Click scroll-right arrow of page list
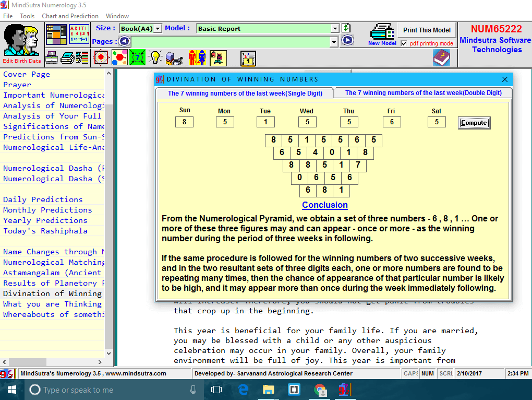The height and width of the screenshot is (400, 532). [x=100, y=362]
